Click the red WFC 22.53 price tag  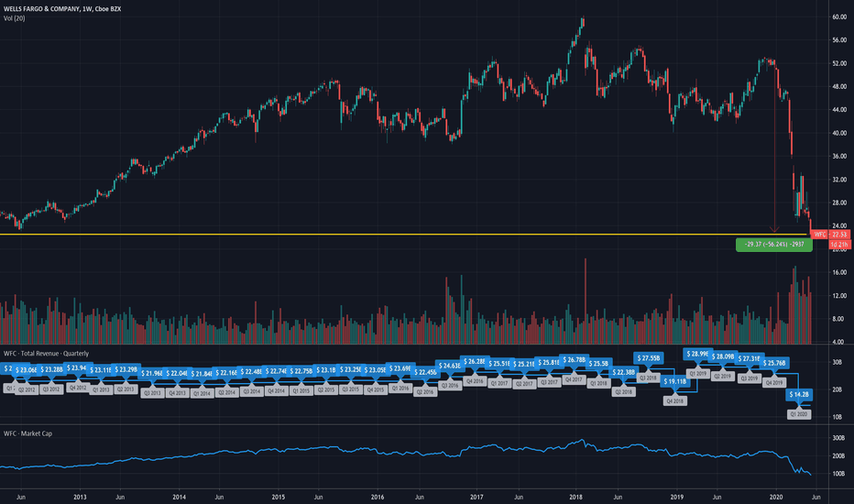(x=830, y=235)
